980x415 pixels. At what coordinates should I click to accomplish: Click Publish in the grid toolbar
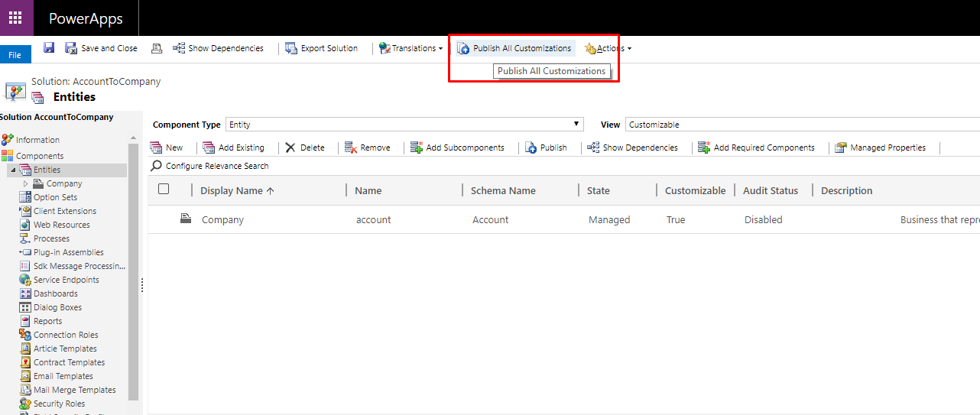[x=546, y=148]
